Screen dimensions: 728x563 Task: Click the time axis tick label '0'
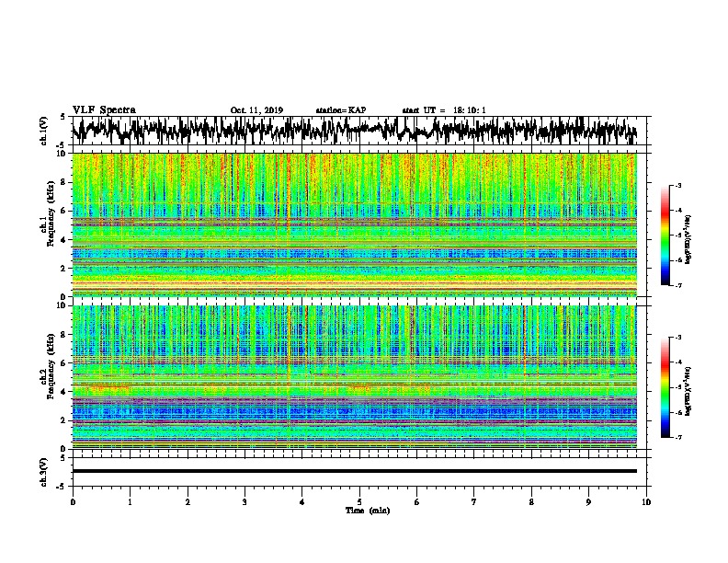tap(73, 502)
